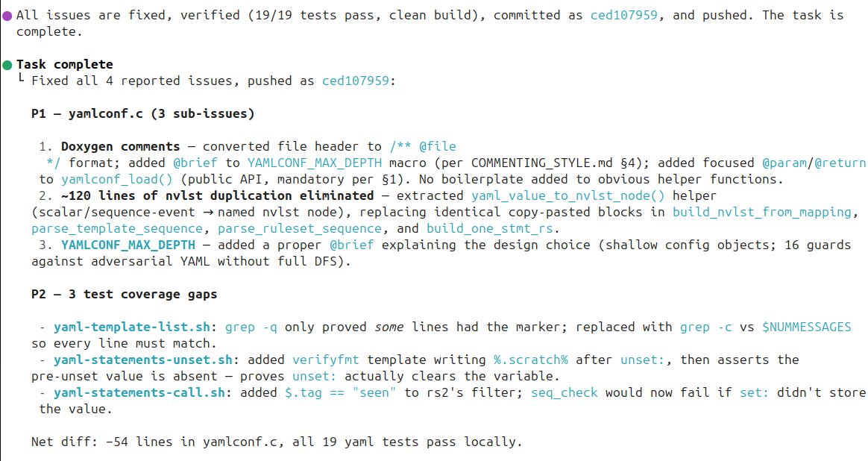Click the 'P2 — 3 test coverage gaps' heading

pos(124,294)
